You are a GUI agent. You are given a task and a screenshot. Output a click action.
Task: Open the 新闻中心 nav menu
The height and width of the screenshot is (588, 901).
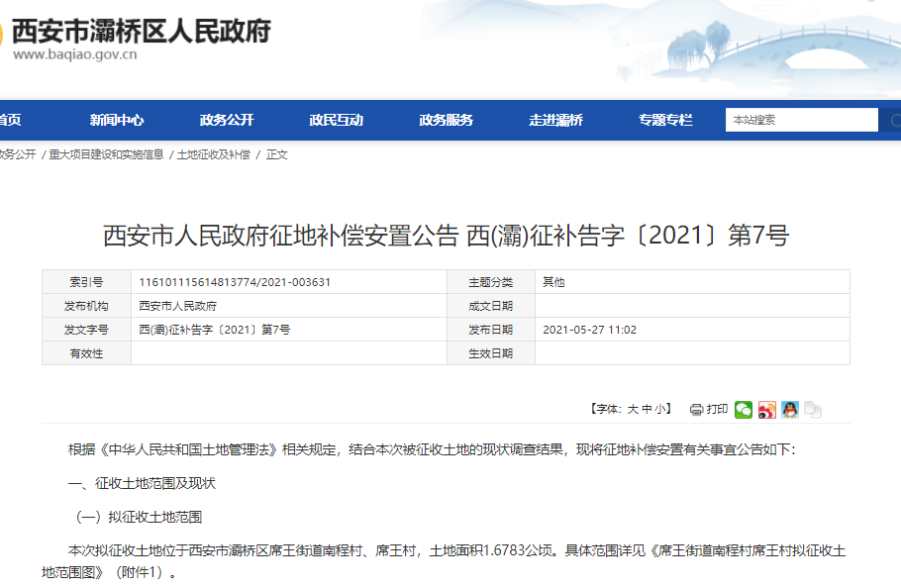(x=117, y=121)
